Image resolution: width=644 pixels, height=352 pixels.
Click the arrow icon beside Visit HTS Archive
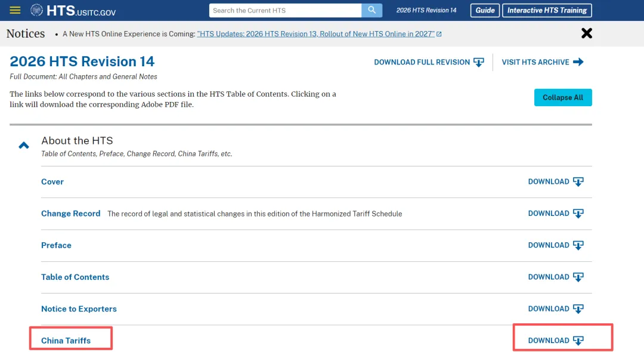coord(578,62)
